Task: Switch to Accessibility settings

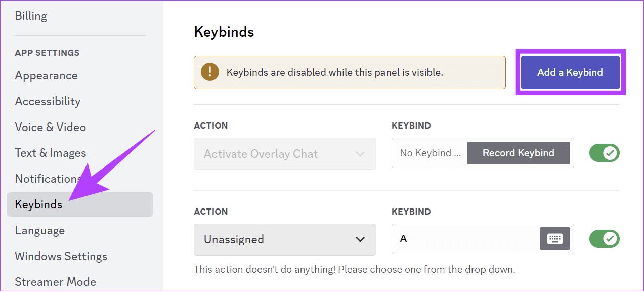Action: [x=47, y=101]
